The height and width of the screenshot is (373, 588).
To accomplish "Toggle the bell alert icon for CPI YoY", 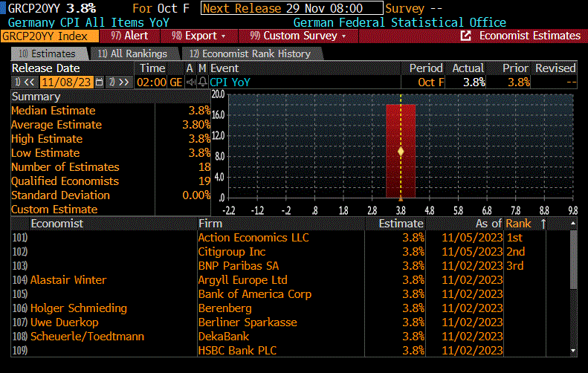I will pos(202,82).
